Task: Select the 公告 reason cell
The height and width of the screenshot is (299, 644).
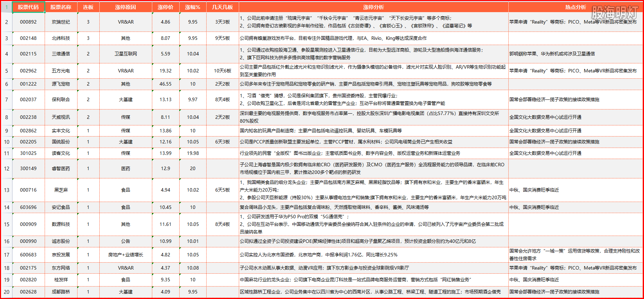Action: (126, 241)
